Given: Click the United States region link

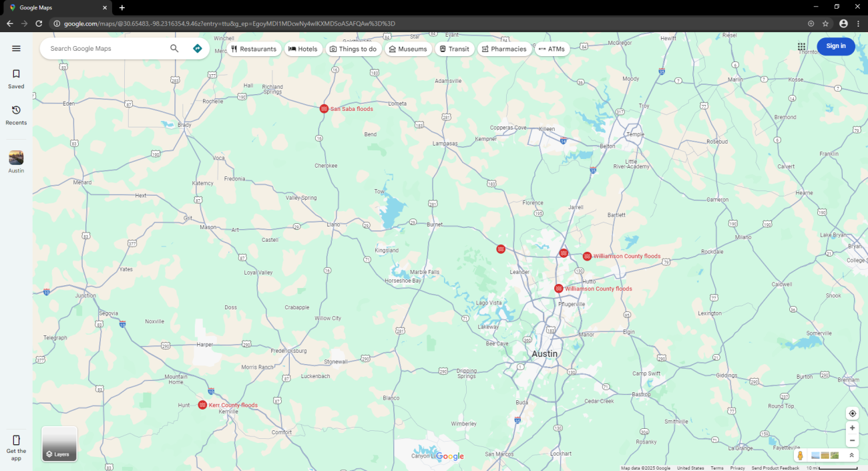Looking at the screenshot, I should tap(690, 468).
